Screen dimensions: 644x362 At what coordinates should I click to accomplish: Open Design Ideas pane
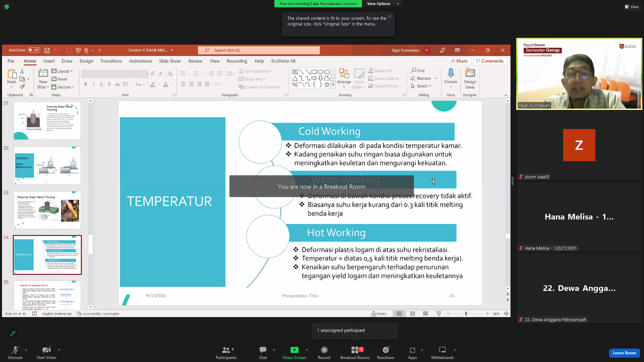click(470, 78)
